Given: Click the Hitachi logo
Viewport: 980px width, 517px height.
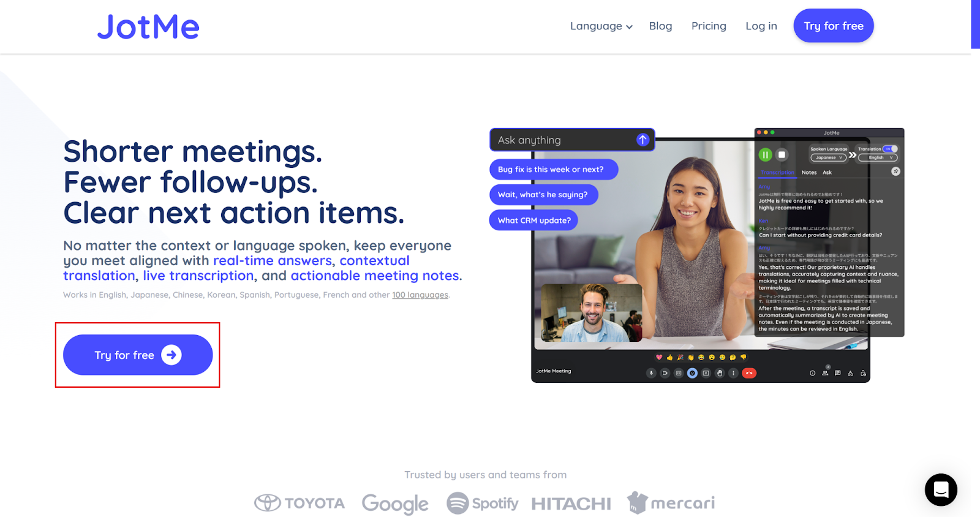Looking at the screenshot, I should pos(571,504).
